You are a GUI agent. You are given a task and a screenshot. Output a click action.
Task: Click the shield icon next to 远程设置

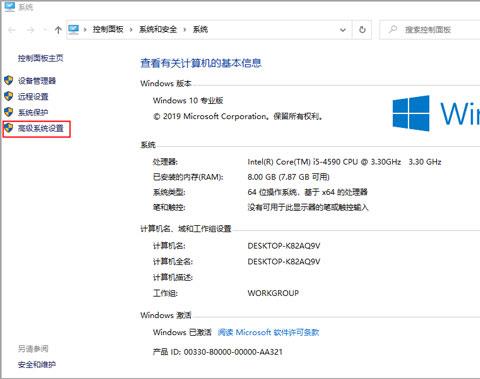pyautogui.click(x=9, y=96)
